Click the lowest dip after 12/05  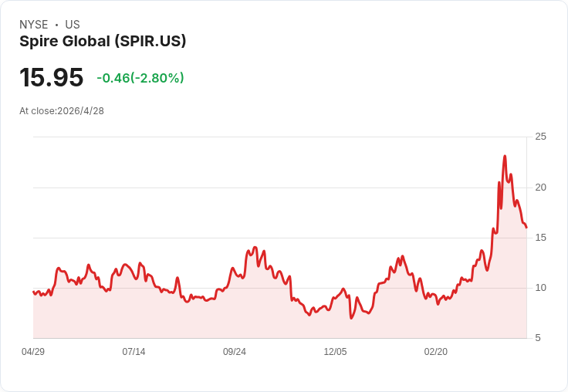click(351, 317)
